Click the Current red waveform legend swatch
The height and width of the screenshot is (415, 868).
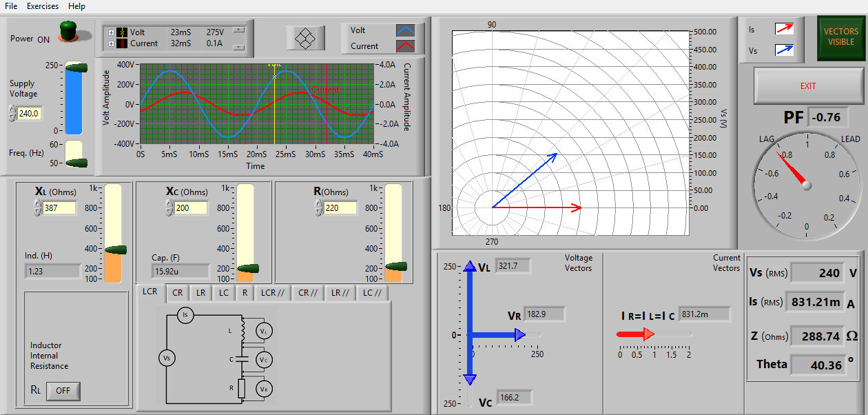coord(406,46)
